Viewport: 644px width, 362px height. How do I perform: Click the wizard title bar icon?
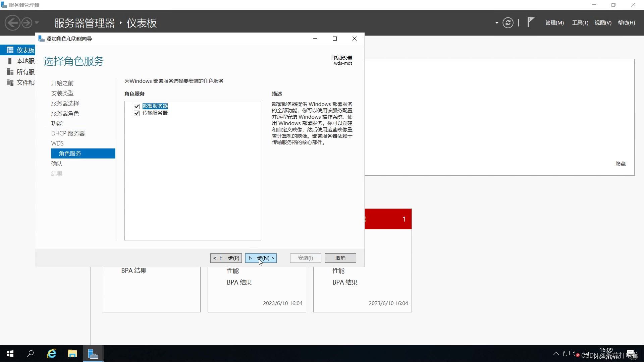(42, 39)
